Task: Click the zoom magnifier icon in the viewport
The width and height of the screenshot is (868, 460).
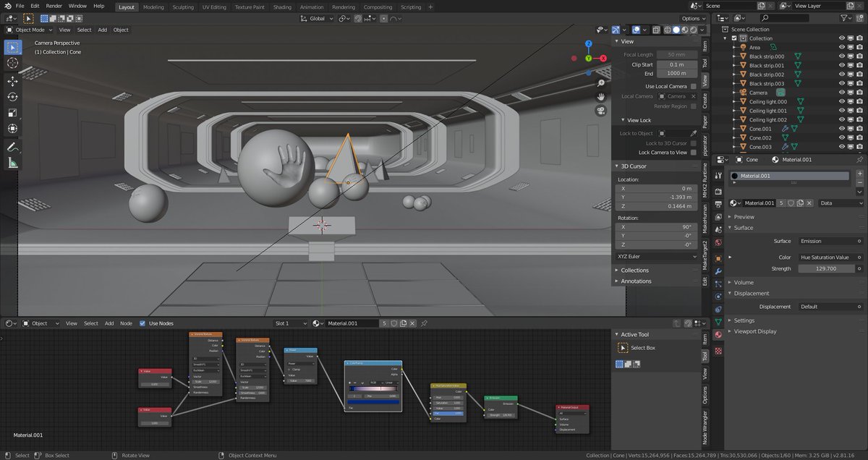Action: [x=600, y=83]
